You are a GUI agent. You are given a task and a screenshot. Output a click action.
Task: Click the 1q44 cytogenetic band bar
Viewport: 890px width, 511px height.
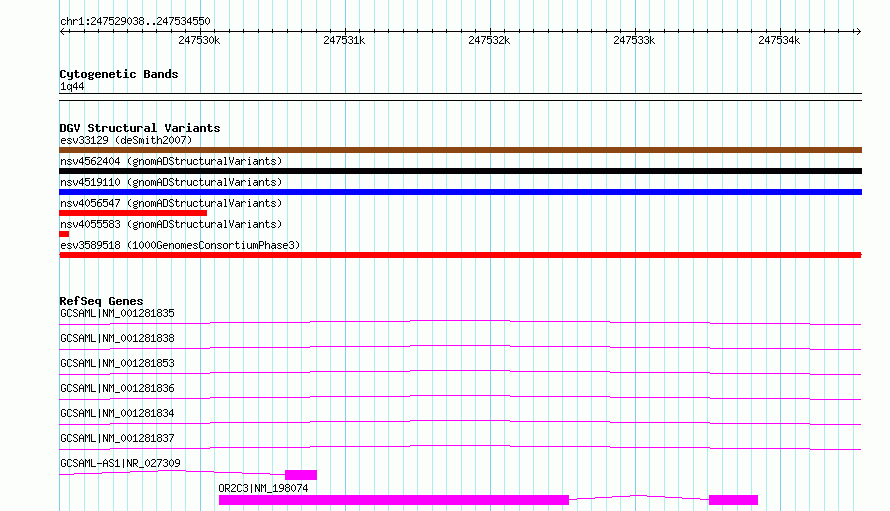[460, 97]
